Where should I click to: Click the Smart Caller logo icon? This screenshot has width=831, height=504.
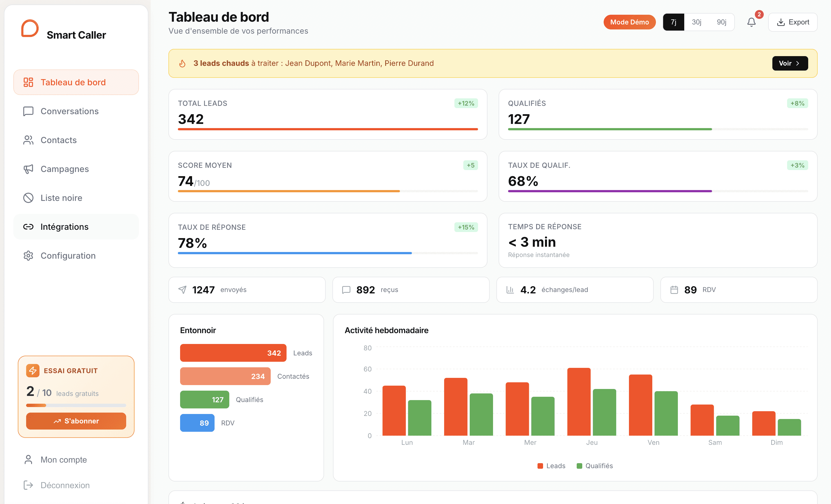coord(30,28)
